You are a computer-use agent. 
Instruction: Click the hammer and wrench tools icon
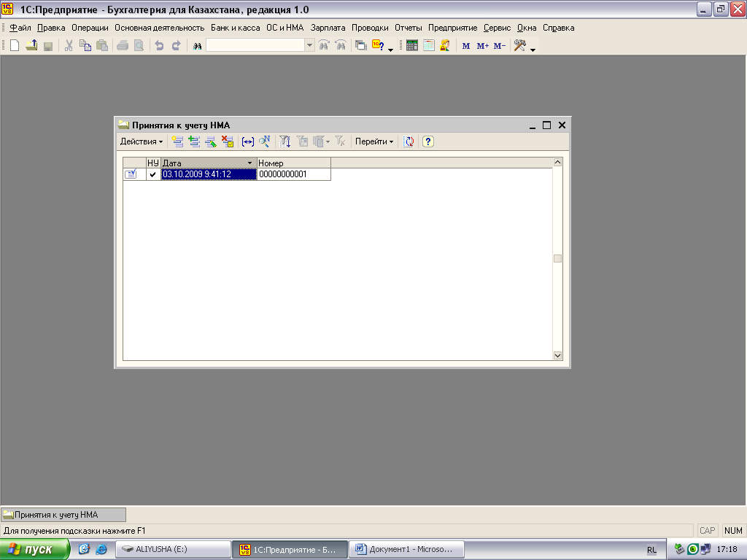click(519, 46)
